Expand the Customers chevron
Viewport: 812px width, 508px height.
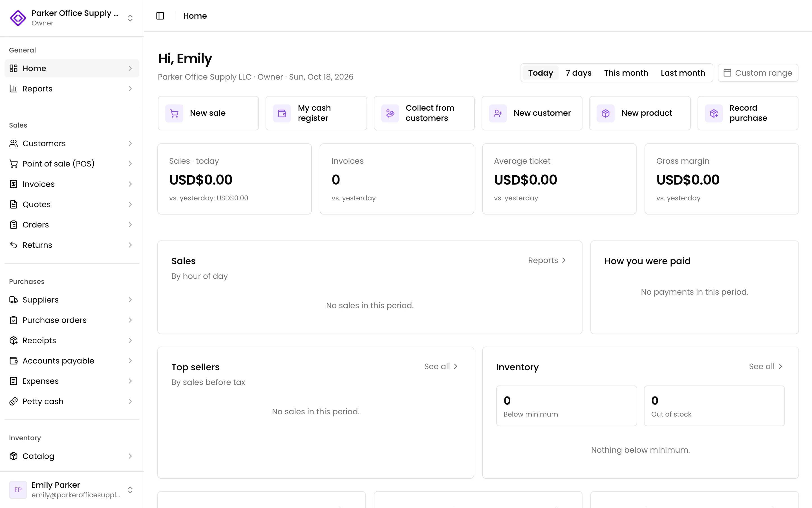pos(130,143)
